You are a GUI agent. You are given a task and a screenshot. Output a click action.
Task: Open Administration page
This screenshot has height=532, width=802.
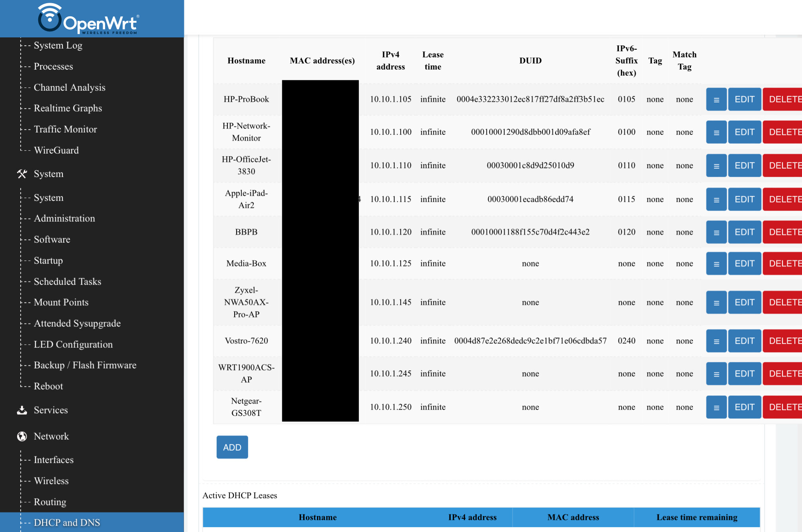(65, 218)
